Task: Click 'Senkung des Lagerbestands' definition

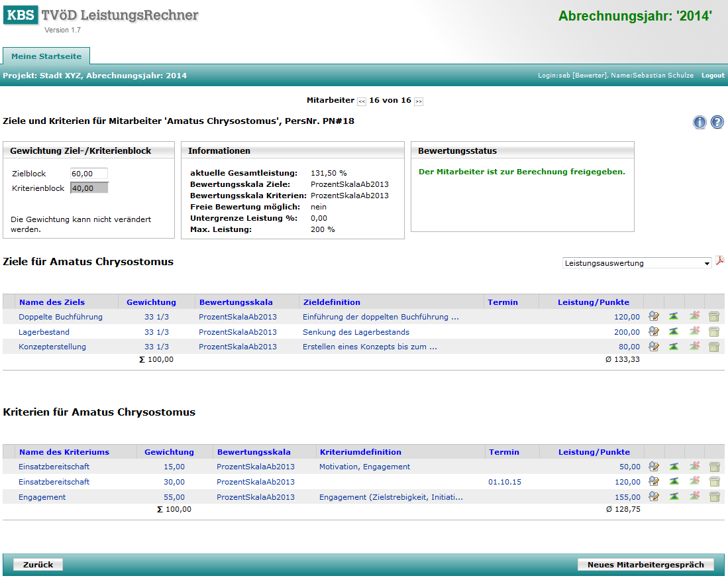Action: 356,332
